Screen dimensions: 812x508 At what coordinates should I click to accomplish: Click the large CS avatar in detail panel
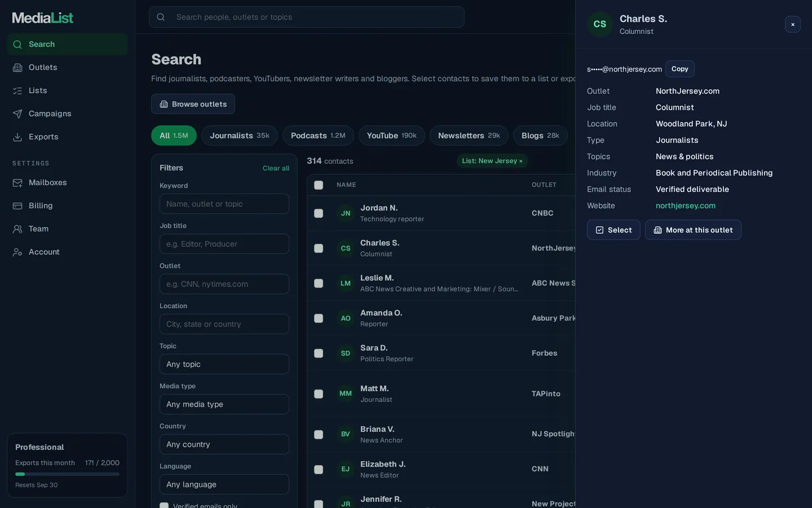600,24
